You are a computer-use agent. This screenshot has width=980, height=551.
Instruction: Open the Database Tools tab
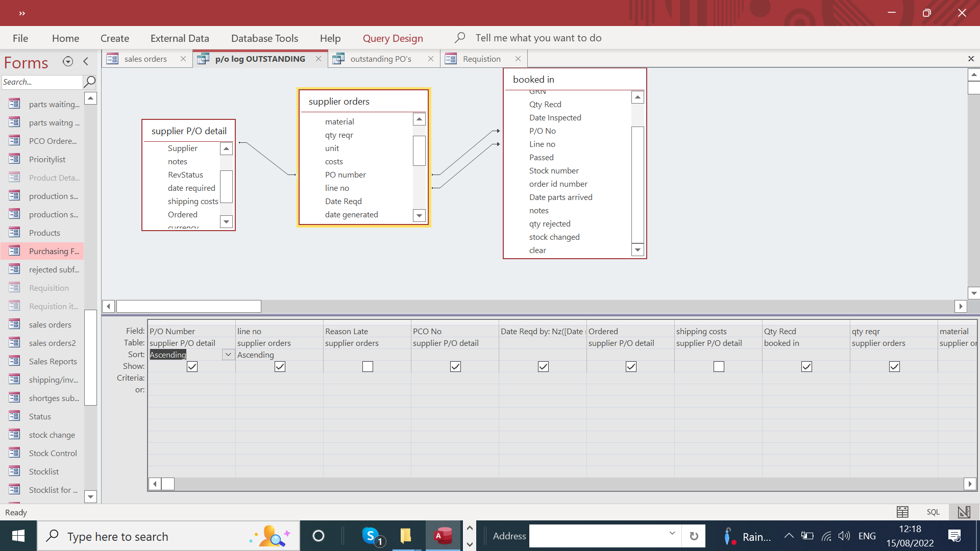[264, 38]
